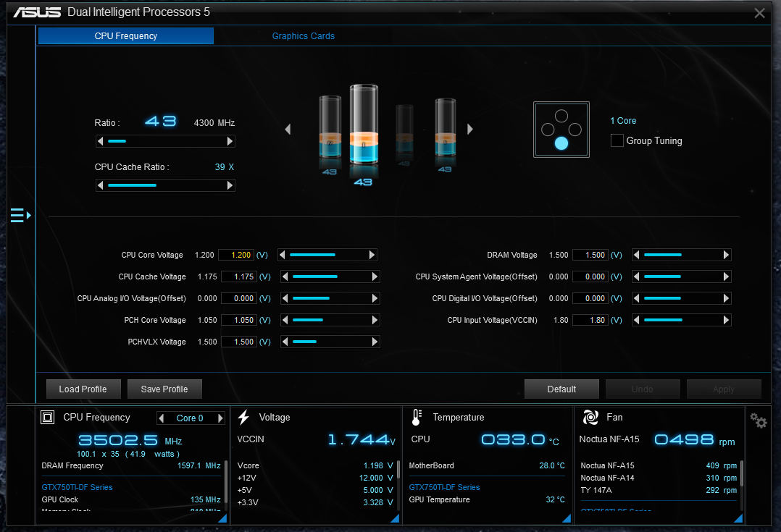Decrease the CPU Ratio value
Screen dimensions: 781x532
[x=101, y=141]
